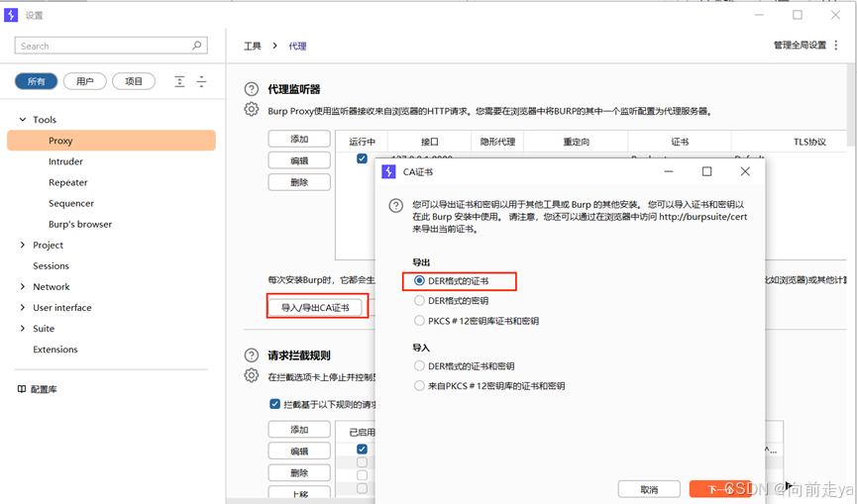Open help for 请求拦截规则 section
This screenshot has width=857, height=504.
[x=251, y=355]
